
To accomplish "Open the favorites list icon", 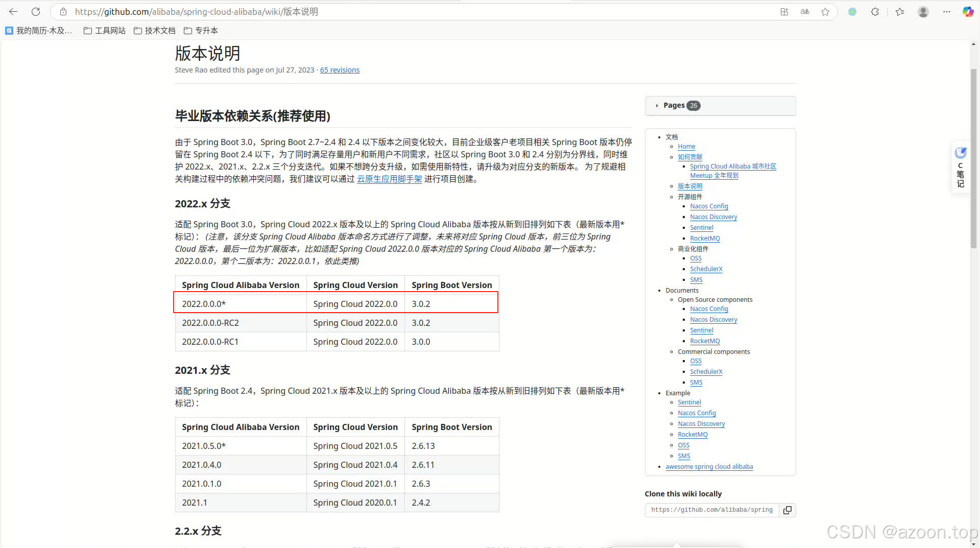I will point(900,12).
